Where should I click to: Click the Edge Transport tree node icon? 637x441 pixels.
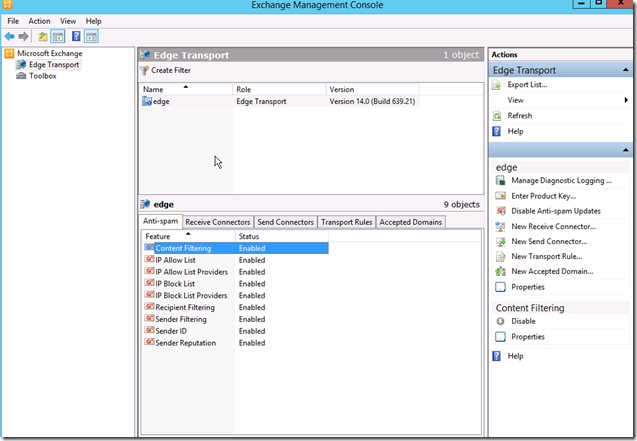click(21, 65)
